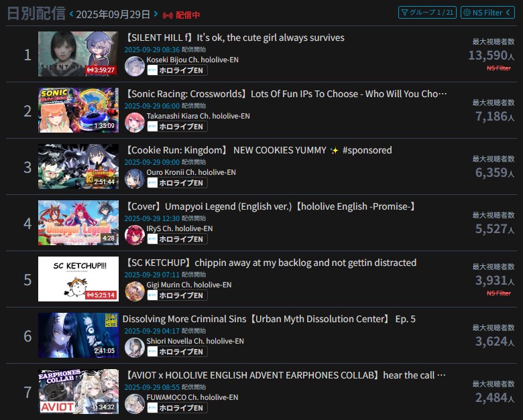The height and width of the screenshot is (420, 523).
Task: Open IRyS Ch. hololive-EN channel name
Action: [x=180, y=228]
